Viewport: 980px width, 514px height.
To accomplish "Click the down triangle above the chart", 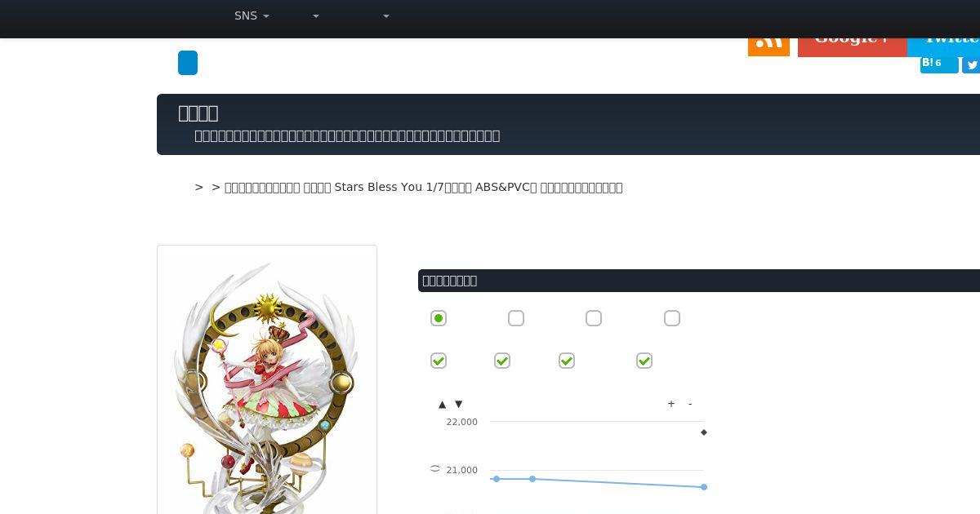I will pos(459,404).
